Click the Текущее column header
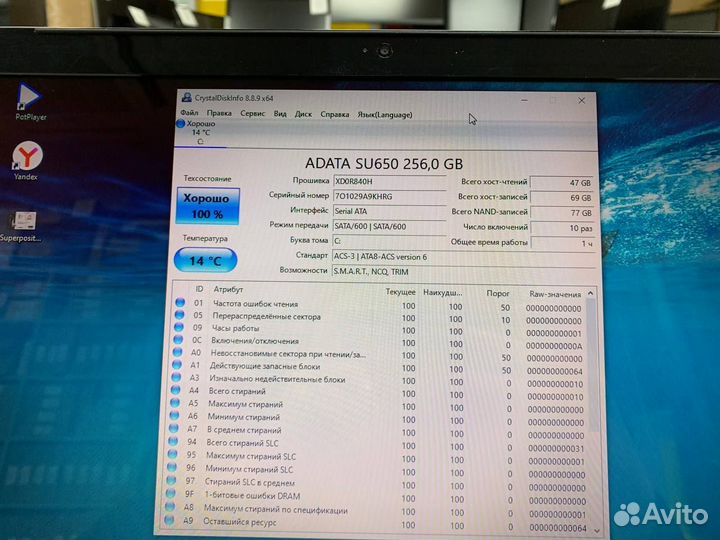Screen dimensions: 720x540 400,292
